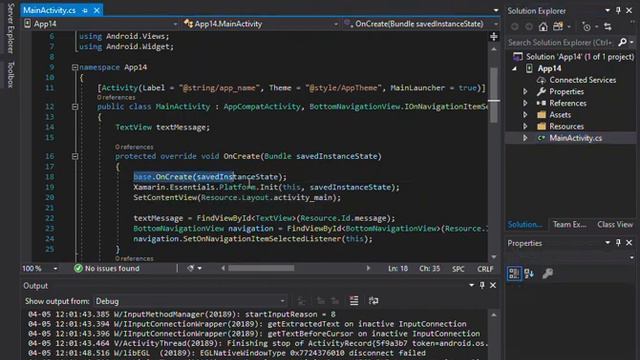
Task: Click the Alphabetical sort icon in Properties
Action: click(529, 273)
